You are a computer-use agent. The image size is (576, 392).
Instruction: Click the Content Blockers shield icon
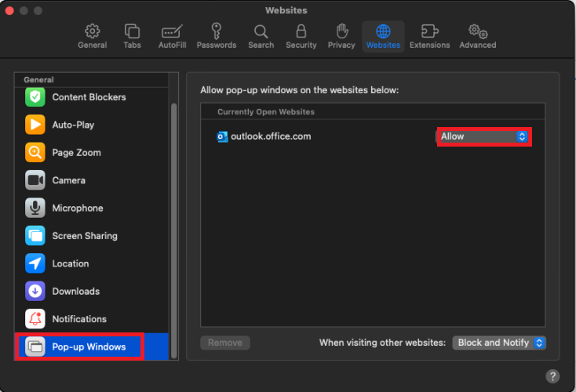(35, 97)
